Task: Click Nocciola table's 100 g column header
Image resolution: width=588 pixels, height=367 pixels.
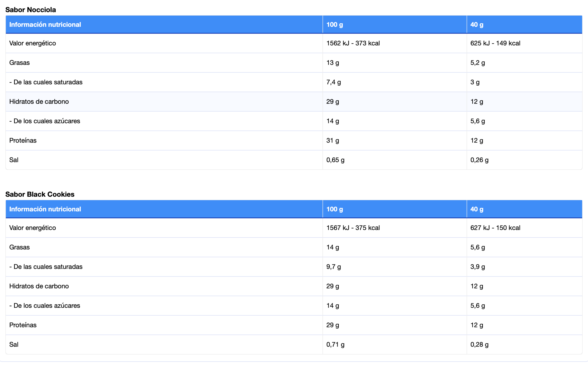Action: click(x=334, y=25)
